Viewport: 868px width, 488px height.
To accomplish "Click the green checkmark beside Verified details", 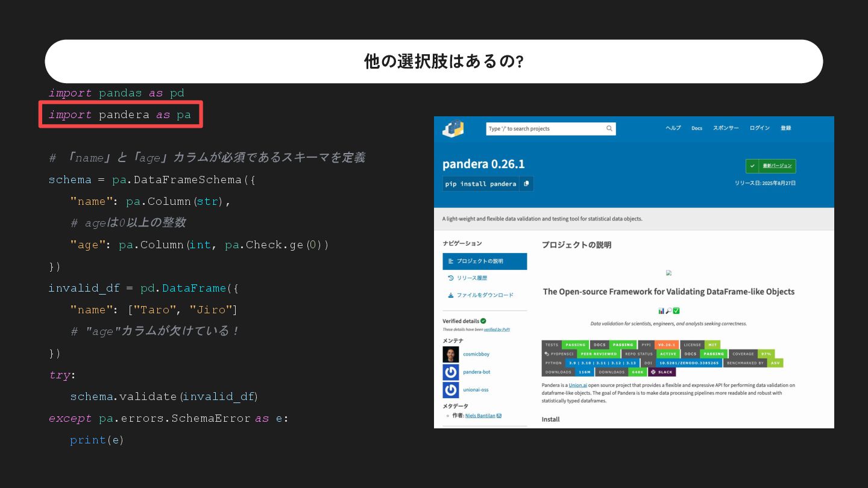I will point(483,321).
